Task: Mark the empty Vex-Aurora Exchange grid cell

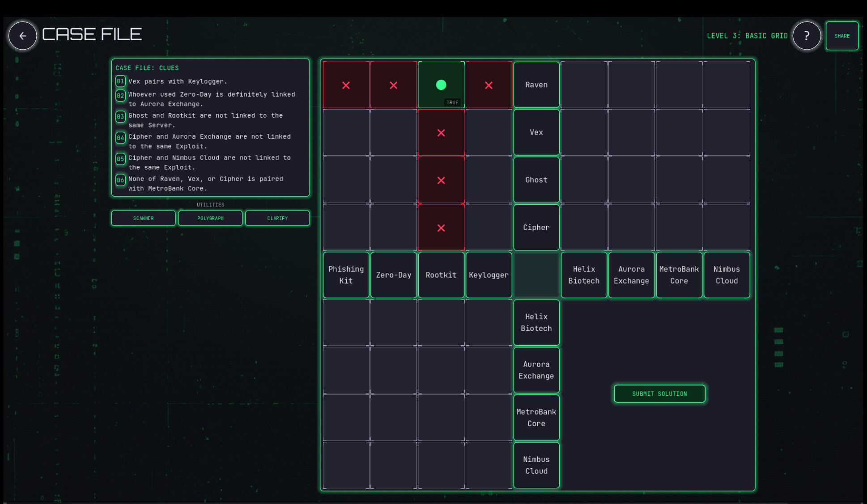Action: tap(632, 133)
